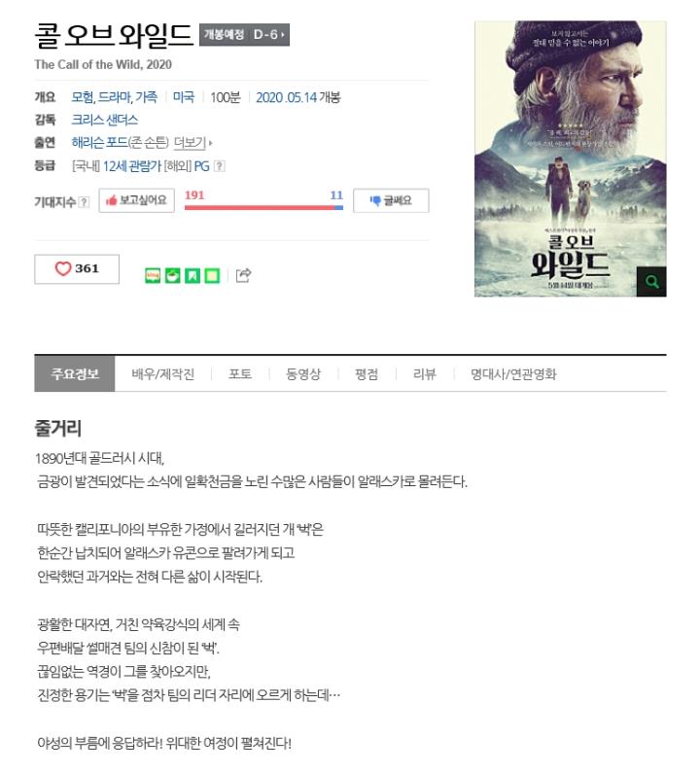This screenshot has width=700, height=774.
Task: Click the fourth green memo share icon
Action: [212, 275]
